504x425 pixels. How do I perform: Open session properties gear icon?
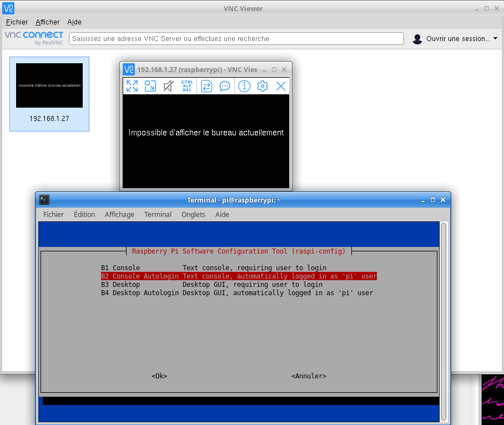click(x=263, y=86)
